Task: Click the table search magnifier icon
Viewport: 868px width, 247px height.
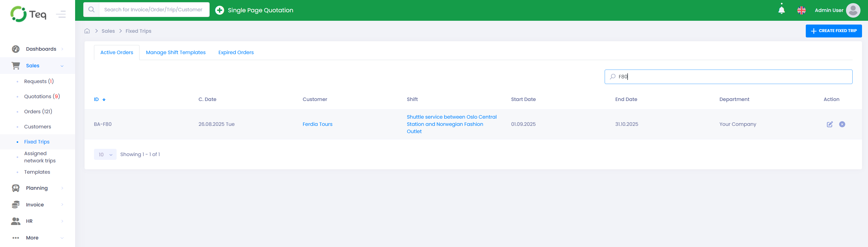Action: pos(612,76)
